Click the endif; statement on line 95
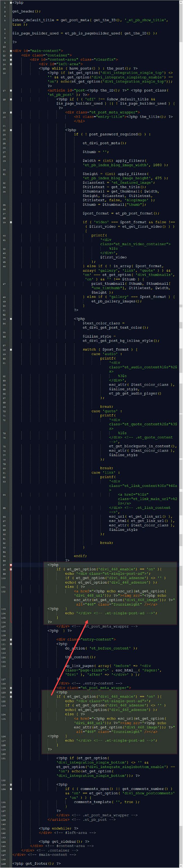183x868 pixels. [x=80, y=556]
